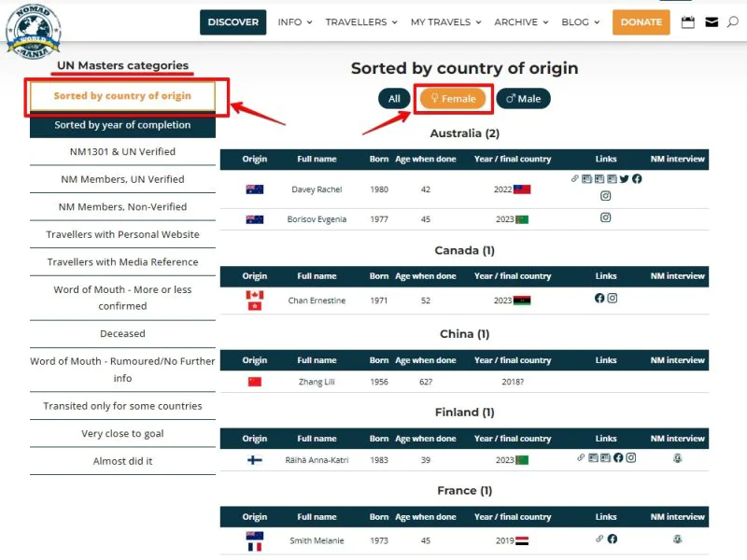Select the All filter option
The height and width of the screenshot is (560, 747).
393,98
